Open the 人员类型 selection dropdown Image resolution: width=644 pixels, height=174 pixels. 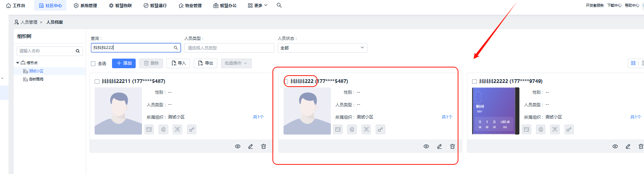229,48
